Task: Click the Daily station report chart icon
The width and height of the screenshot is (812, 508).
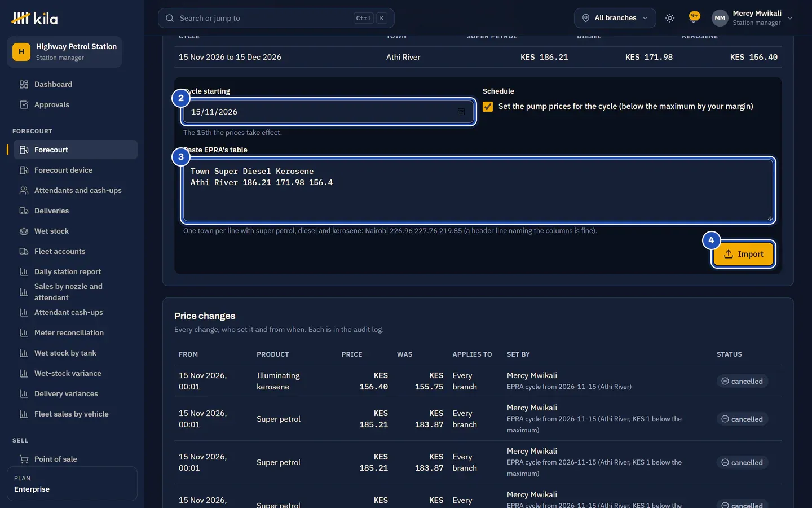Action: click(x=24, y=271)
